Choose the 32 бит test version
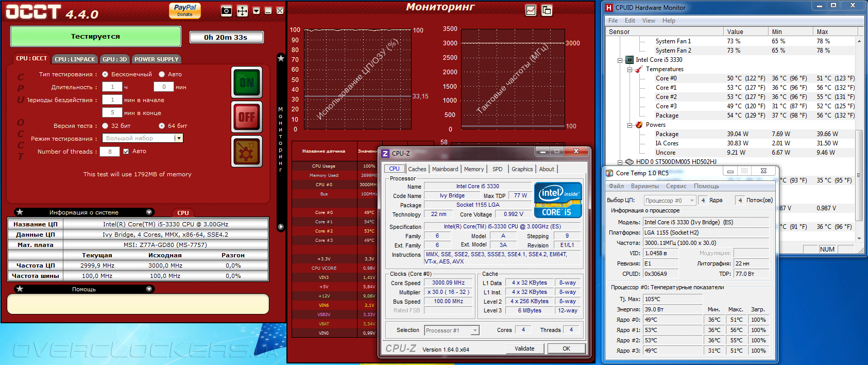Viewport: 868px width, 365px height. point(105,126)
